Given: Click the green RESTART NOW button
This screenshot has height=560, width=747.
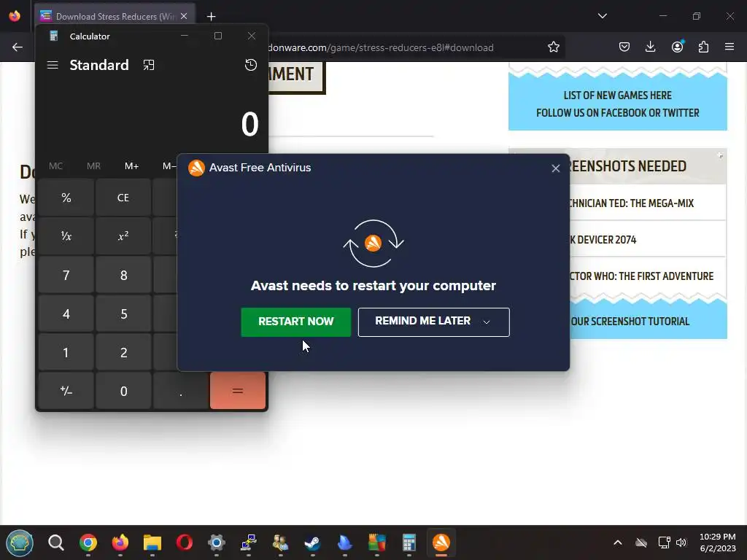Looking at the screenshot, I should coord(296,322).
